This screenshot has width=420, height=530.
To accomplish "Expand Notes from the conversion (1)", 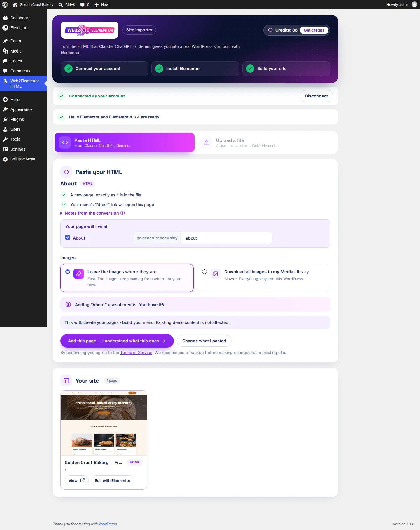I will 92,213.
